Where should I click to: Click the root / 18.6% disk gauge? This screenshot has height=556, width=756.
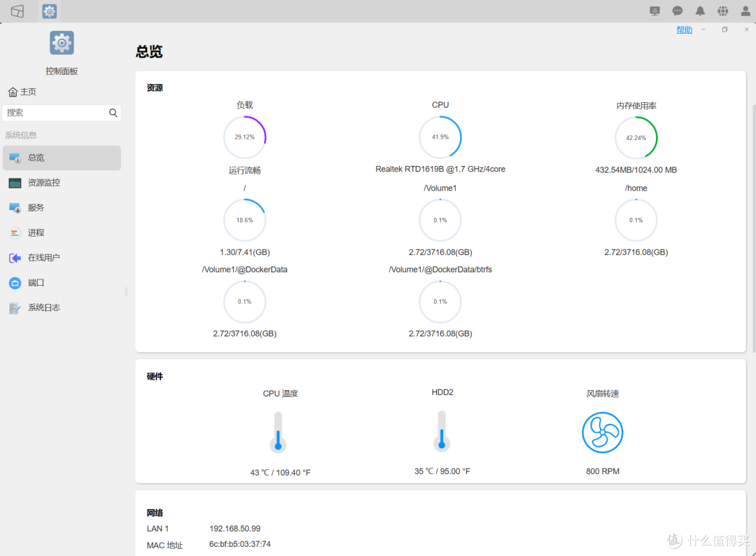pyautogui.click(x=245, y=221)
